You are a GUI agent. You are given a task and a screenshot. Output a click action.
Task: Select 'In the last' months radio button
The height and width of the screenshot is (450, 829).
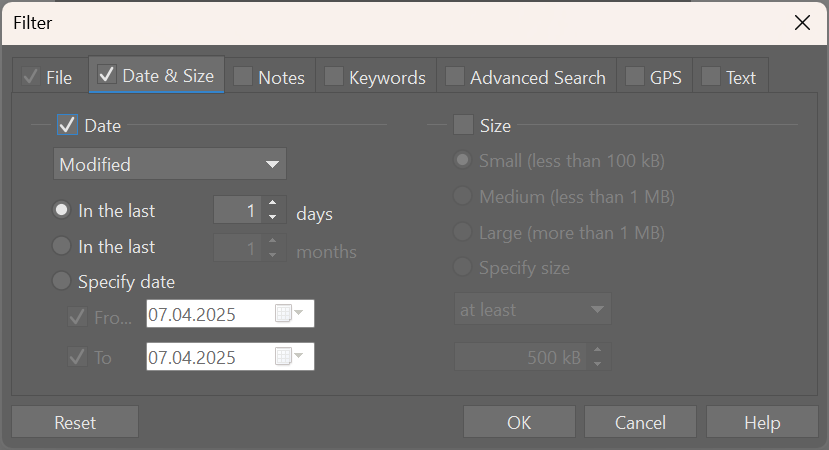pyautogui.click(x=61, y=246)
